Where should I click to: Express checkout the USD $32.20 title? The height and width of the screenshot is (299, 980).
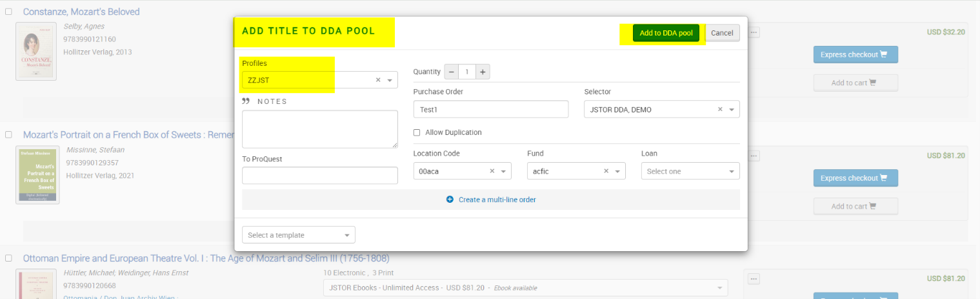coord(855,55)
